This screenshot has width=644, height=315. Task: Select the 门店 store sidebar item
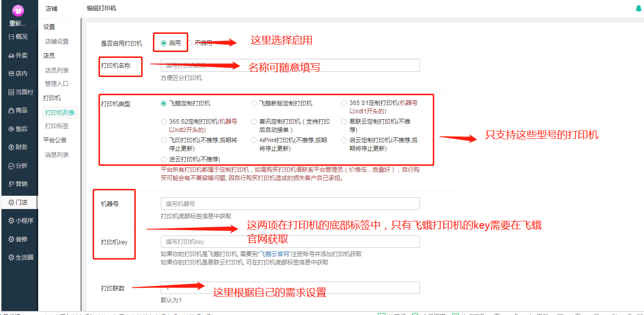(x=18, y=202)
